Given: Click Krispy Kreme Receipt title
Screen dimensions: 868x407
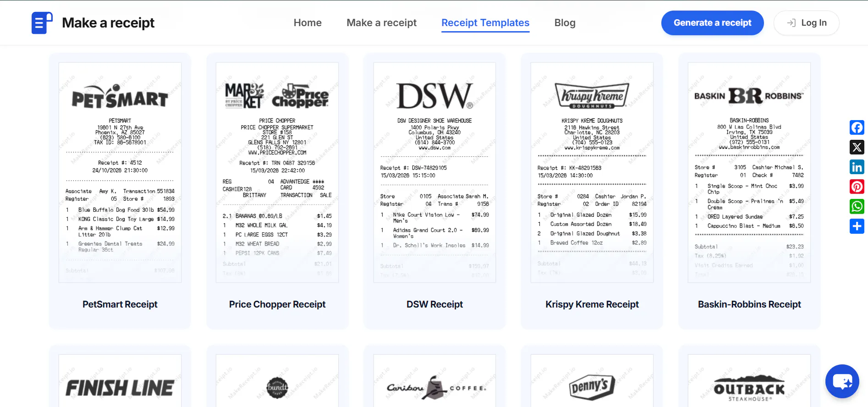Looking at the screenshot, I should 592,304.
